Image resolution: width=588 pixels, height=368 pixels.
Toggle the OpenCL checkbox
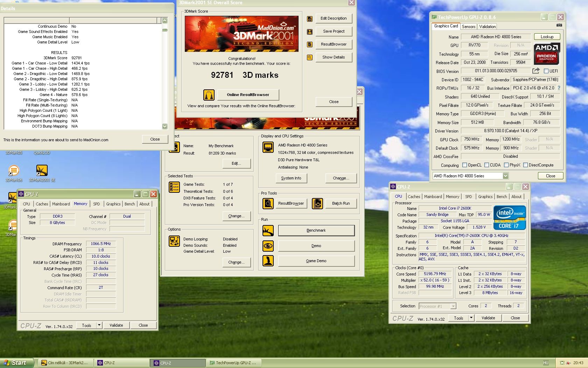(x=464, y=165)
